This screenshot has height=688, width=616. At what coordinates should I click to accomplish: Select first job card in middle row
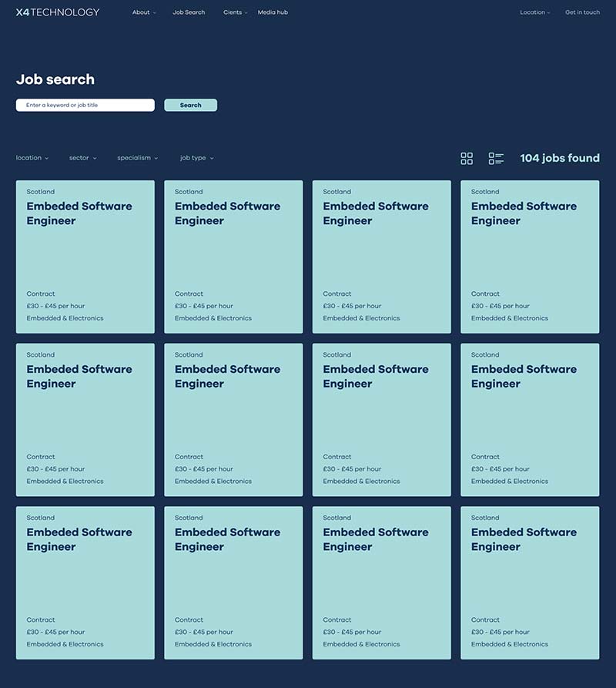click(85, 420)
